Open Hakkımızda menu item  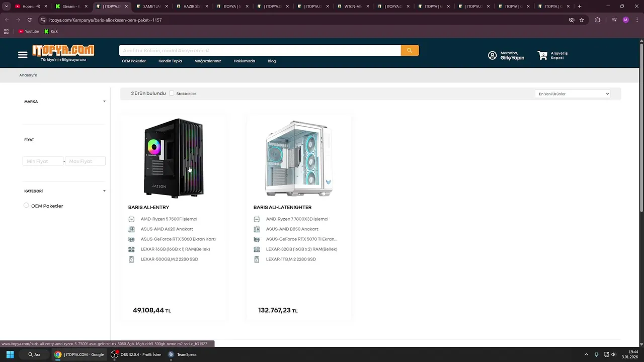(245, 61)
